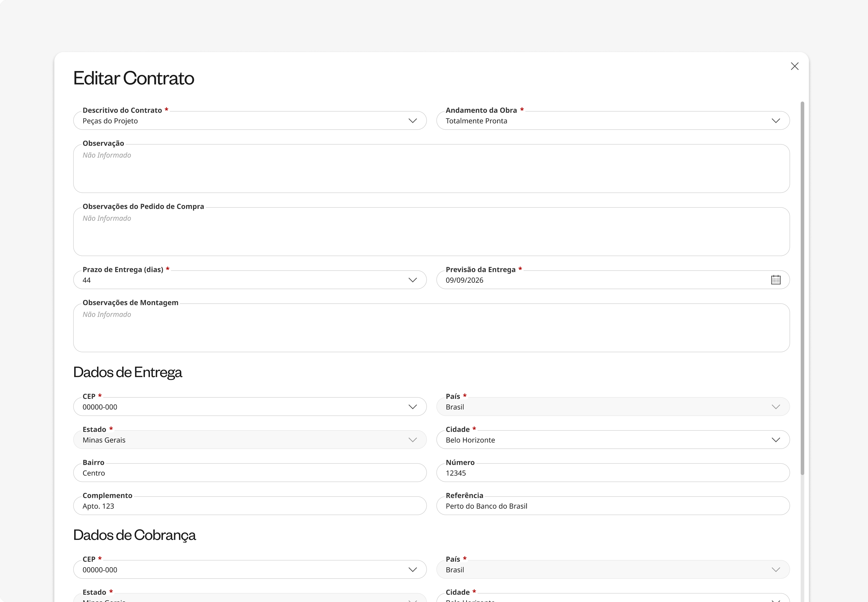This screenshot has width=868, height=602.
Task: Click into the Observação text area
Action: pyautogui.click(x=431, y=169)
